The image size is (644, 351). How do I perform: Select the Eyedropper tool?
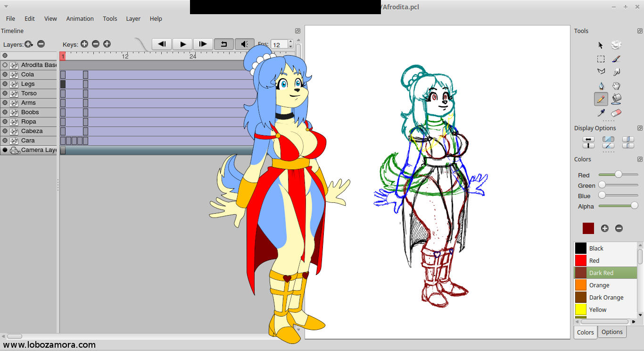tap(601, 113)
